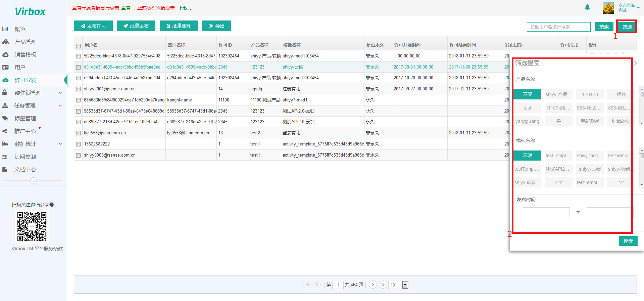Image resolution: width=644 pixels, height=301 pixels.
Task: Tick the checkbox for 58535d37-6747-43d1-86ae row
Action: tap(78, 111)
